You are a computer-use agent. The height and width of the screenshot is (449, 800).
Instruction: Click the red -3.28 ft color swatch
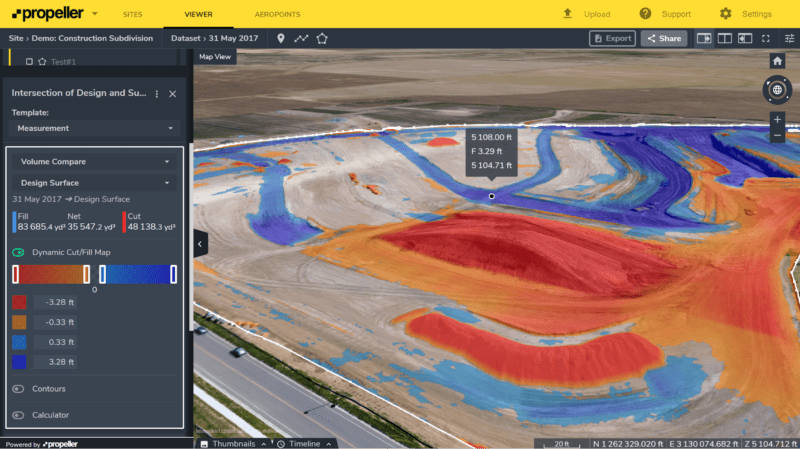pyautogui.click(x=19, y=302)
